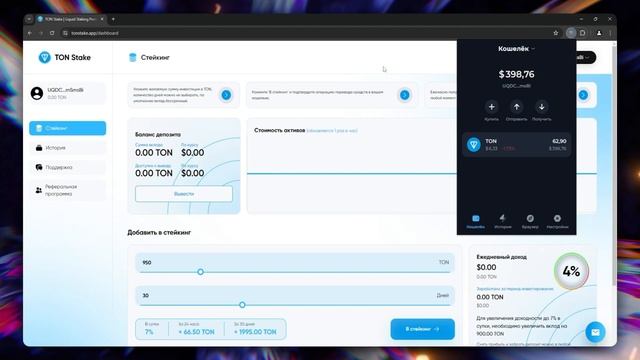Click arrow on third instruction card
Image resolution: width=640 pixels, height=360 pixels.
(x=583, y=95)
